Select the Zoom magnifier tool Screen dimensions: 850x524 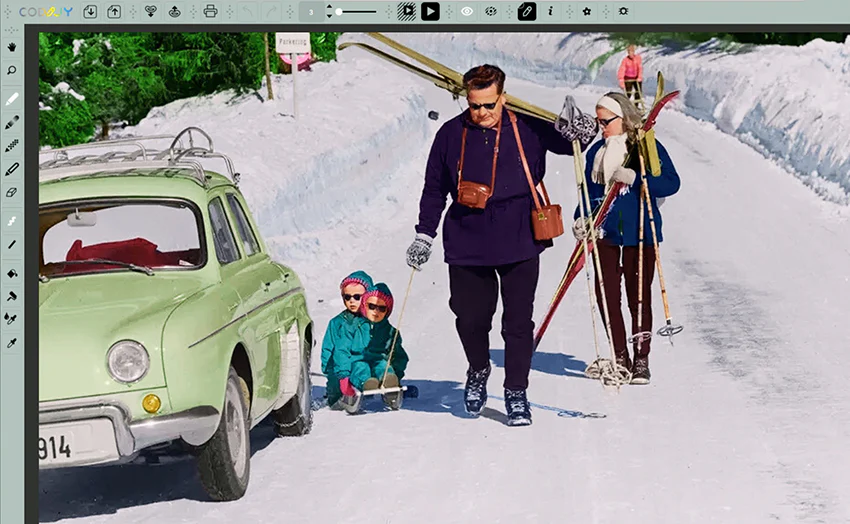[x=11, y=70]
